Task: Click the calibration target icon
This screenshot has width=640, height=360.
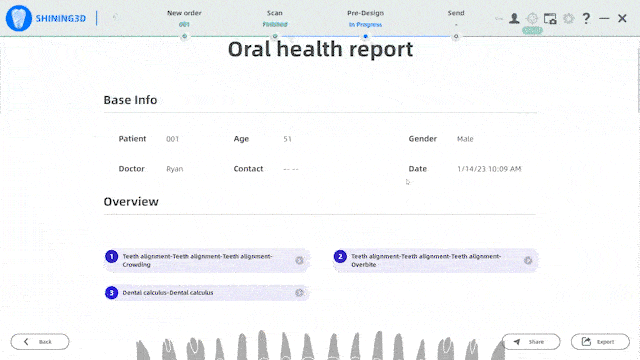Action: (532, 18)
